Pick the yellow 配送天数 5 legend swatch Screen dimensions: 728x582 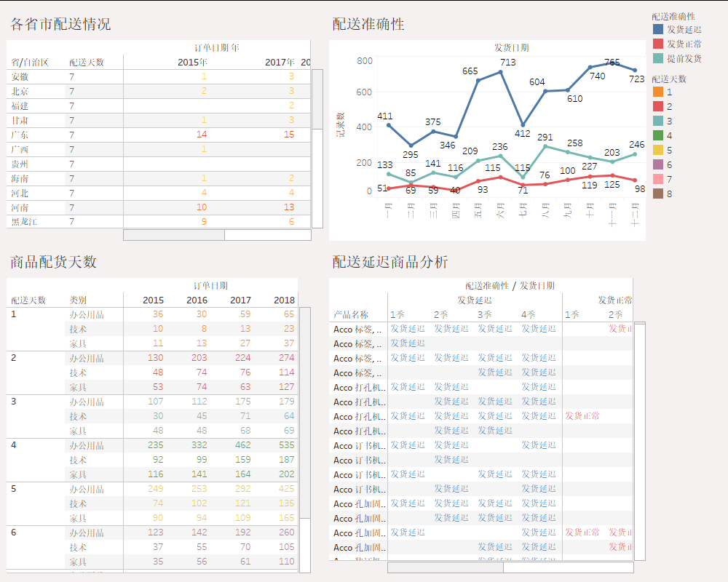point(658,151)
